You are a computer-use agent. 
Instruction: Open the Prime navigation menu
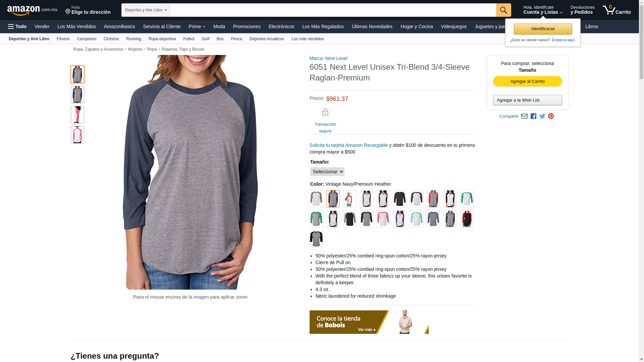pyautogui.click(x=197, y=26)
